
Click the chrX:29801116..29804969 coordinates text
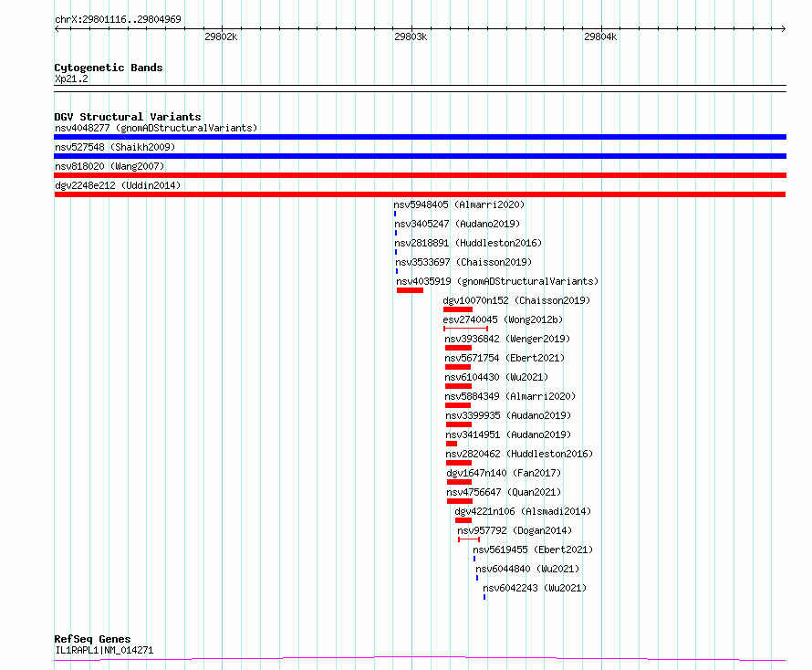[x=118, y=20]
